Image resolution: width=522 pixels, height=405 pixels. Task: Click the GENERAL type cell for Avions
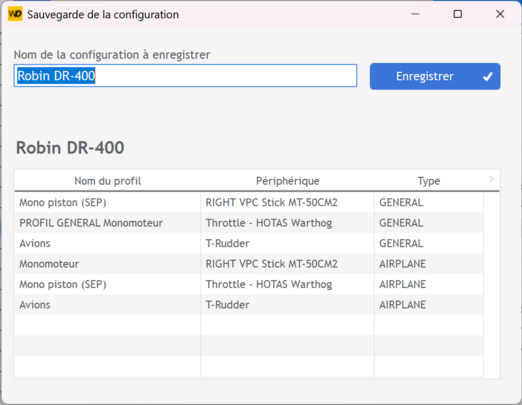(429, 243)
